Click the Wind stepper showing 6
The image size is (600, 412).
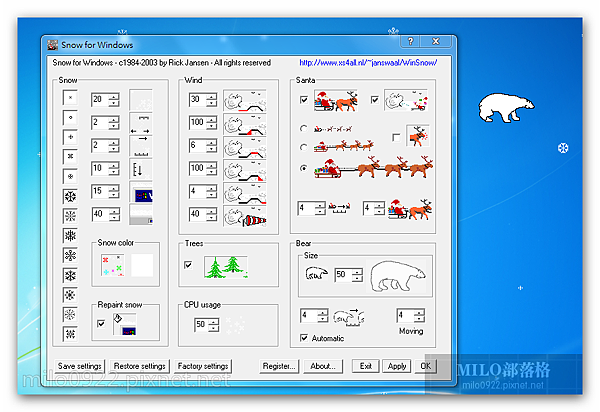[203, 145]
